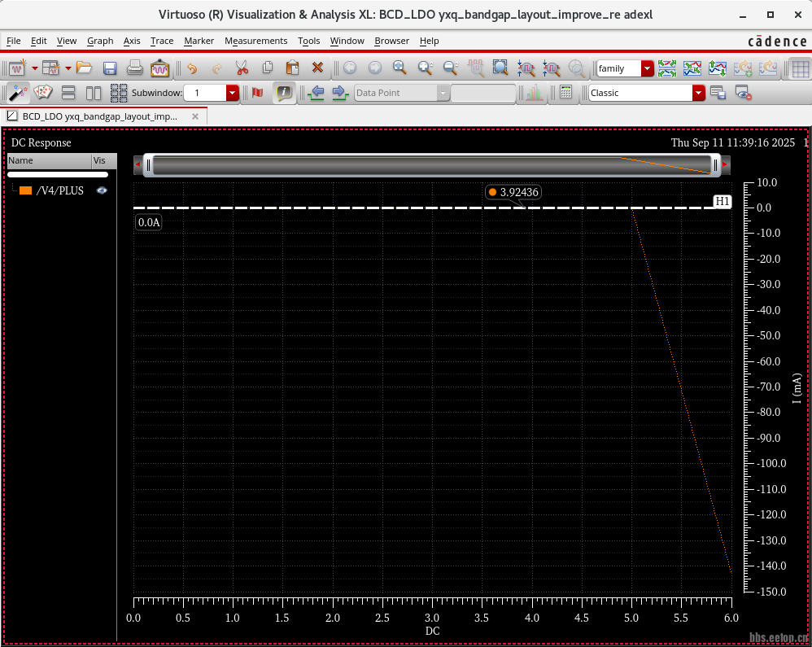812x647 pixels.
Task: Delete using the X icon
Action: coord(317,68)
